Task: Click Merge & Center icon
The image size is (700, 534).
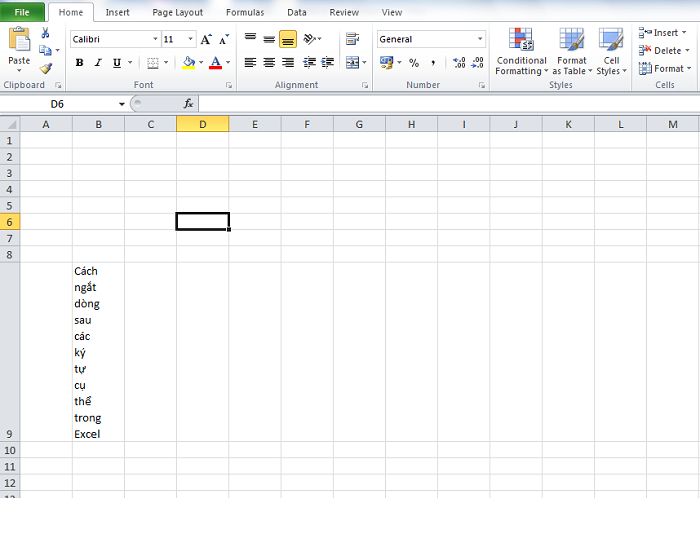Action: [352, 63]
